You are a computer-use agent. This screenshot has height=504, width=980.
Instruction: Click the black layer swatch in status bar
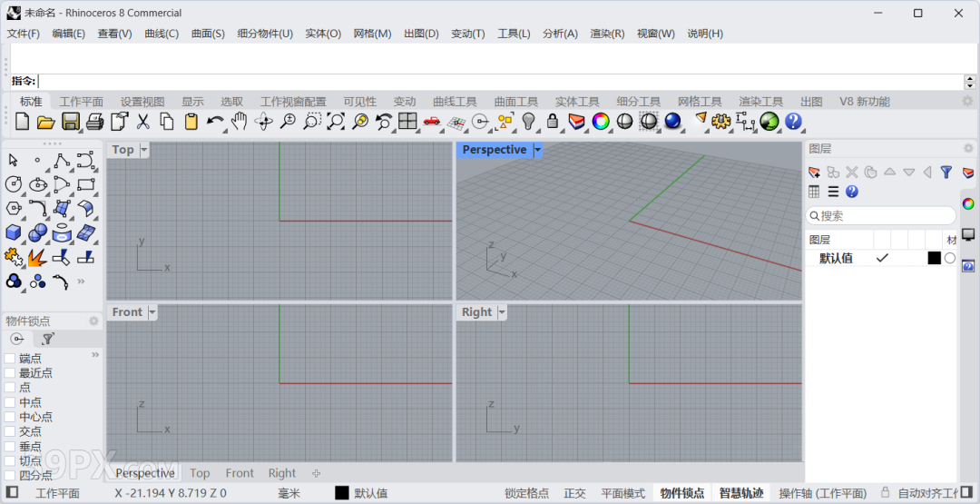[x=342, y=493]
